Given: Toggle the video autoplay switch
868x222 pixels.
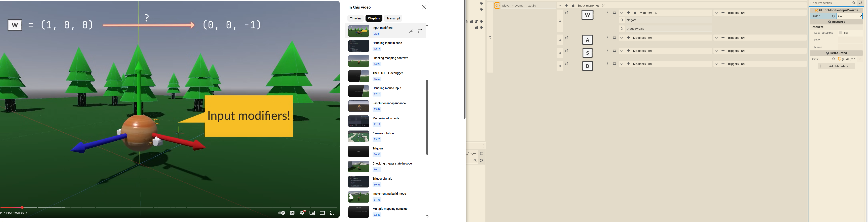Looking at the screenshot, I should tap(281, 213).
